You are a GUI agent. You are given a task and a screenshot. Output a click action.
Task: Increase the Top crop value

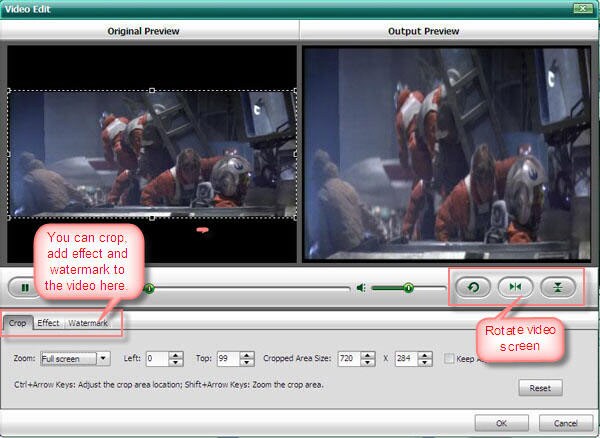(247, 355)
